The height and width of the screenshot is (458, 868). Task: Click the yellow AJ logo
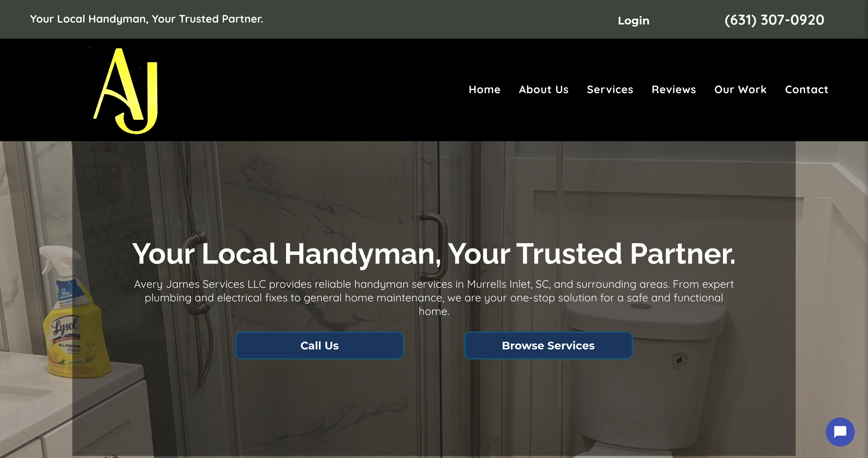point(126,91)
